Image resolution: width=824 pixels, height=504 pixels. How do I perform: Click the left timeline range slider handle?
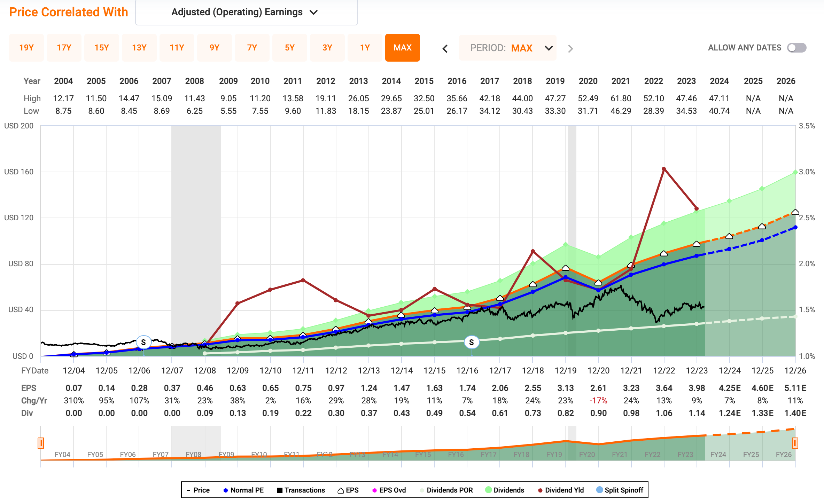(x=41, y=443)
